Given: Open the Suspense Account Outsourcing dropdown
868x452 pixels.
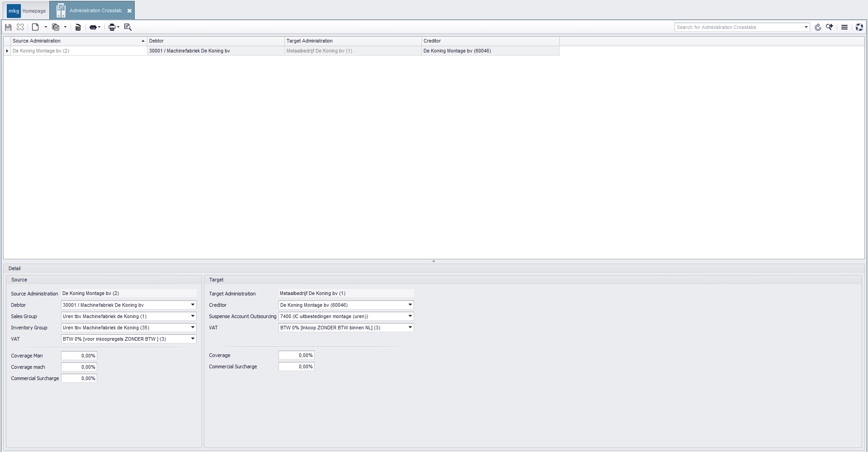Looking at the screenshot, I should [x=410, y=316].
